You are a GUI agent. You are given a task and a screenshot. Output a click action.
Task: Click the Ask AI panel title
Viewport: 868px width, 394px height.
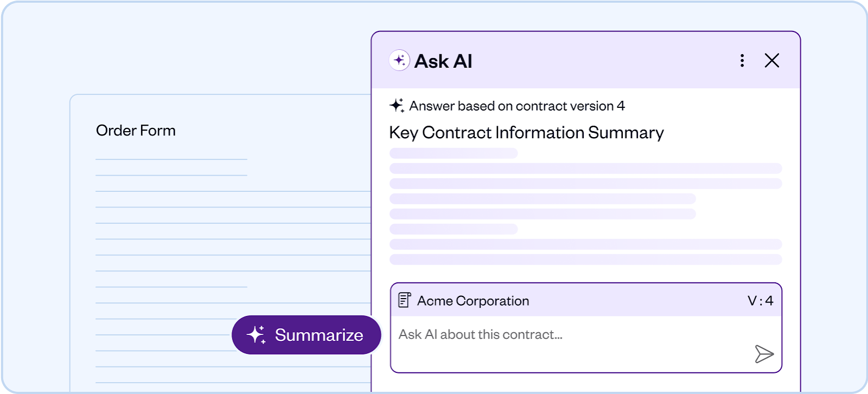(443, 61)
